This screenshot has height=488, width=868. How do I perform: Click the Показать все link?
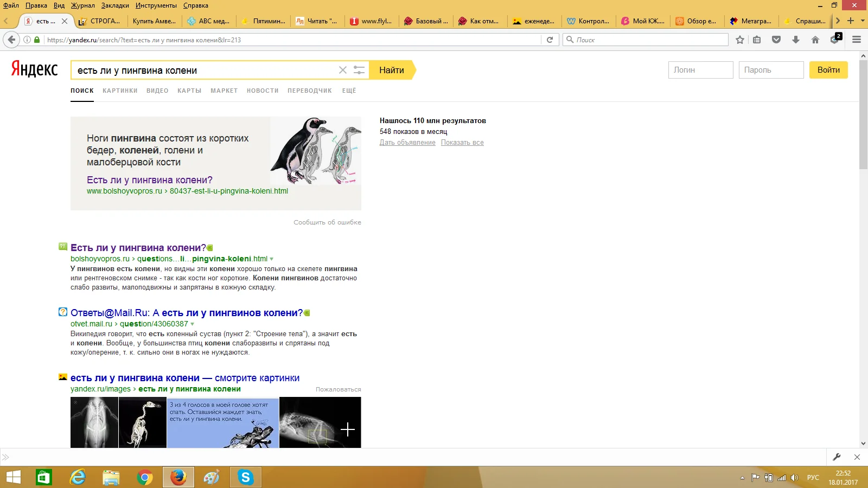point(462,143)
